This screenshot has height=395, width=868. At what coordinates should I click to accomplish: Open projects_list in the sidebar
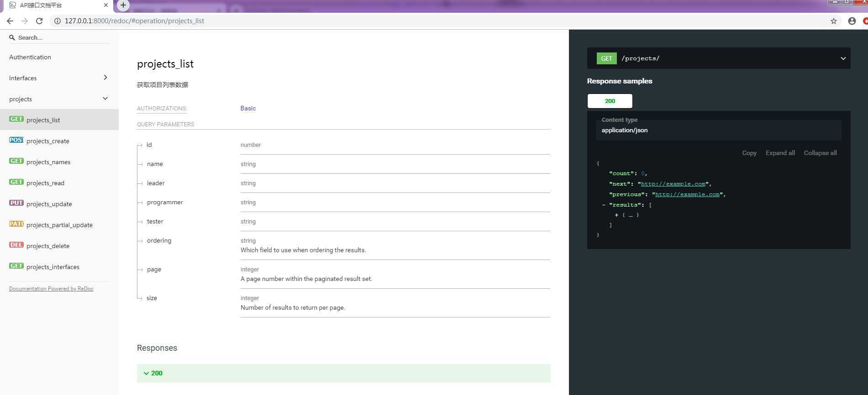(43, 120)
